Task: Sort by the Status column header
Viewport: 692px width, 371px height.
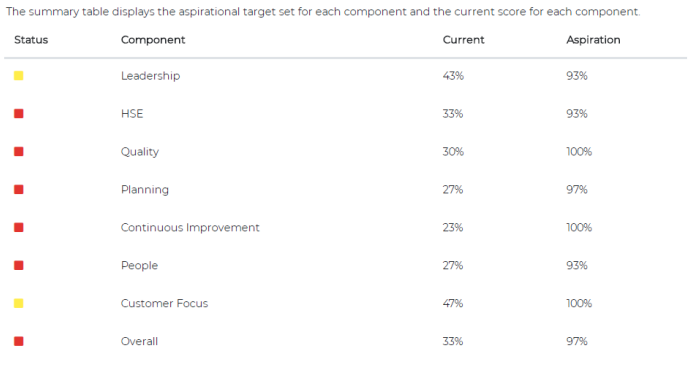Action: coord(31,40)
